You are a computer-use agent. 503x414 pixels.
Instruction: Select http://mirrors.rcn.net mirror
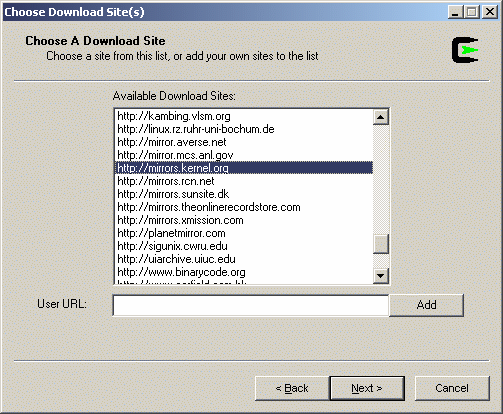244,181
